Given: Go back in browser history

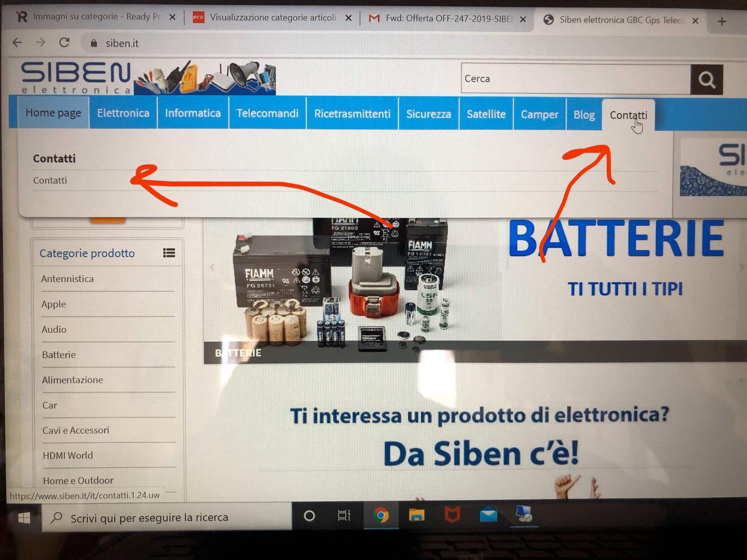Looking at the screenshot, I should click(x=17, y=42).
